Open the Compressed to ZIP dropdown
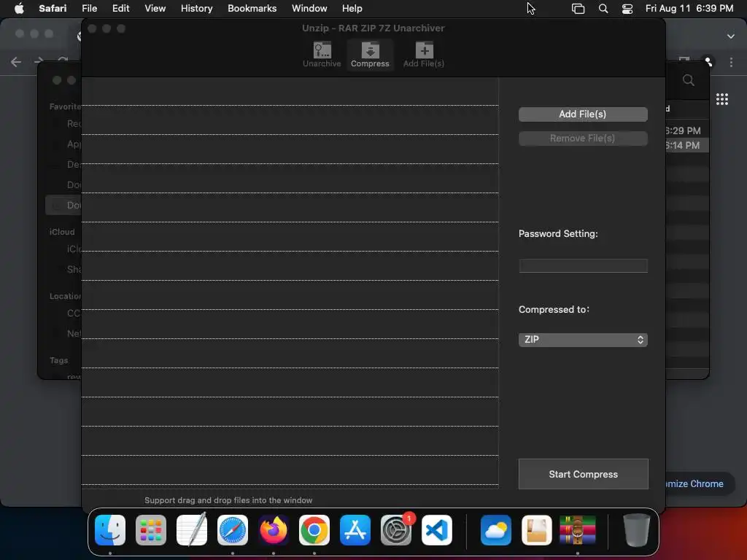The height and width of the screenshot is (560, 747). click(583, 340)
